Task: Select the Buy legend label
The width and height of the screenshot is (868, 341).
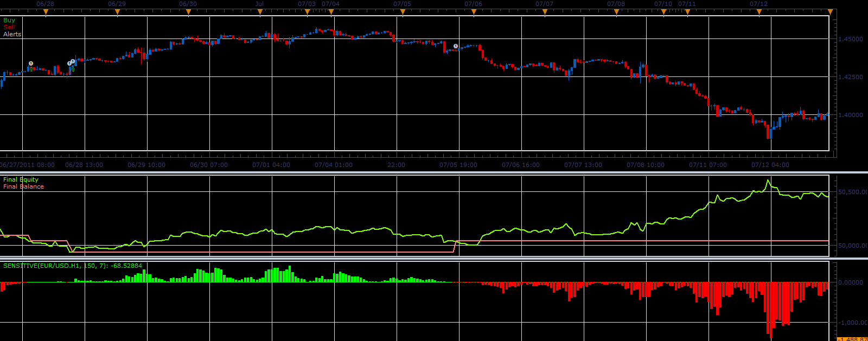Action: click(9, 20)
